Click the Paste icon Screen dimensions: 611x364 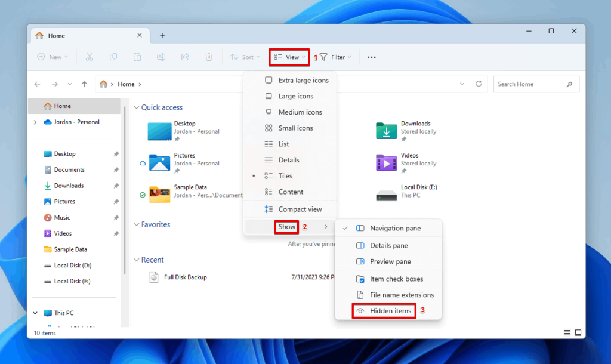137,57
